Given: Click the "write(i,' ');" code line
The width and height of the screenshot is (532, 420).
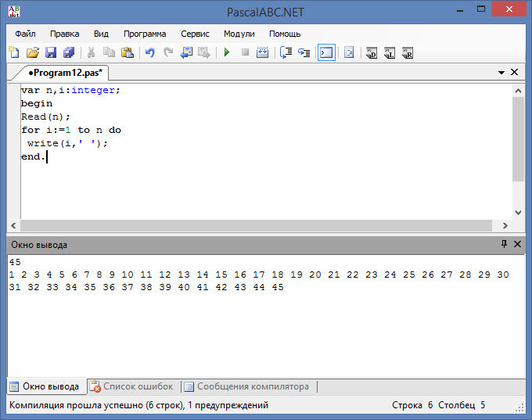Looking at the screenshot, I should tap(67, 143).
